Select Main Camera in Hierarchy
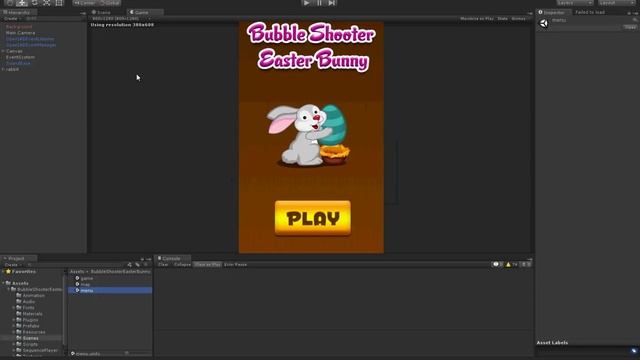This screenshot has height=360, width=640. click(x=20, y=33)
